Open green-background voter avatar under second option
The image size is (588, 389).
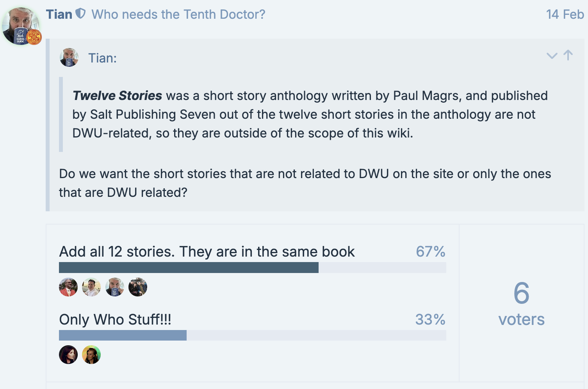point(91,355)
